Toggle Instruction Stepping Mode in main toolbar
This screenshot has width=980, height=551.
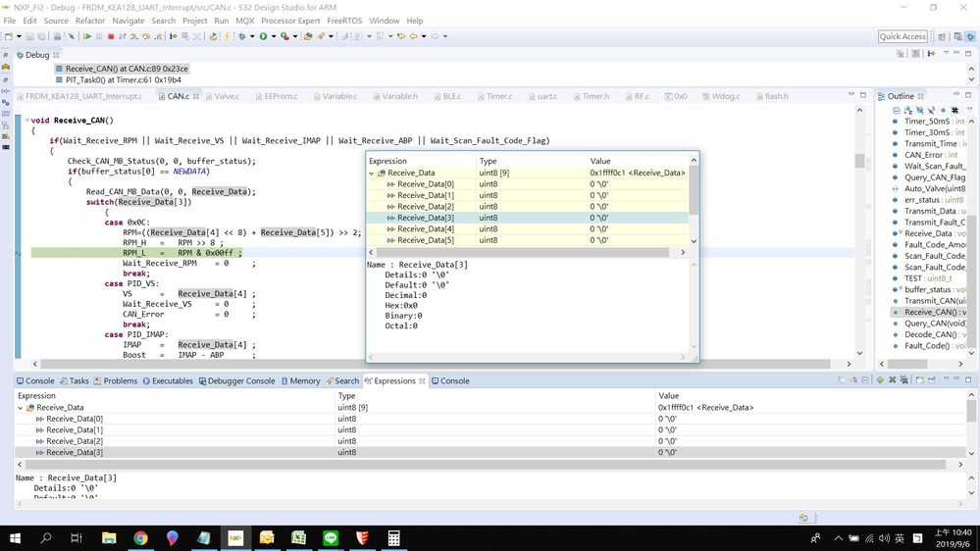[173, 36]
